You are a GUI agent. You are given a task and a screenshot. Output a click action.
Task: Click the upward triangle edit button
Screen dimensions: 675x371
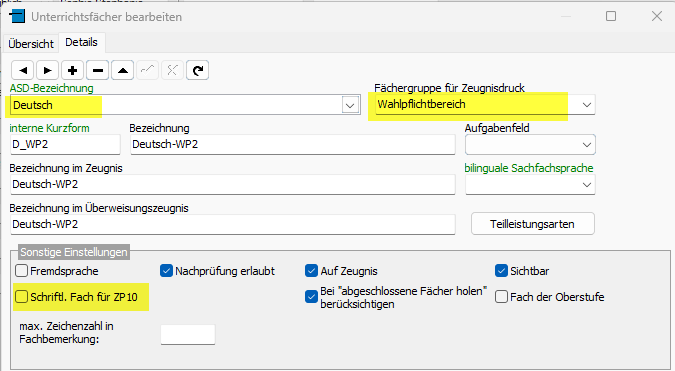tap(123, 70)
